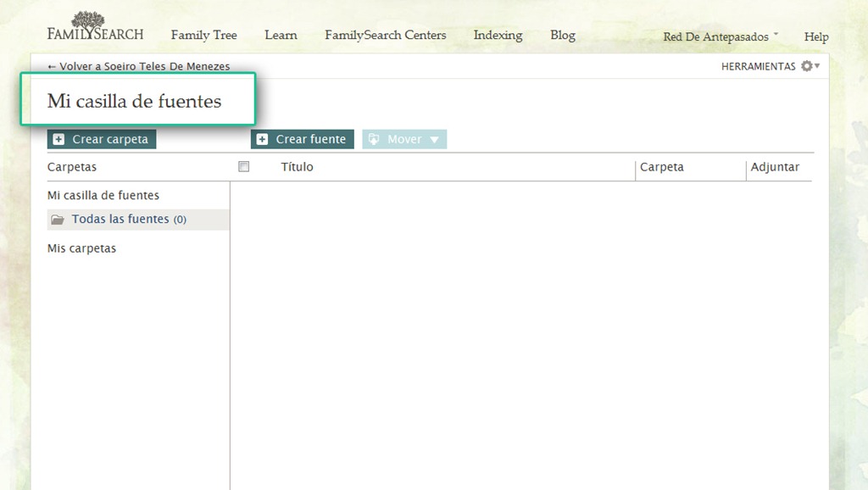Click the Mi casilla de fuentes page title
Screen dimensions: 868x490
(x=134, y=101)
